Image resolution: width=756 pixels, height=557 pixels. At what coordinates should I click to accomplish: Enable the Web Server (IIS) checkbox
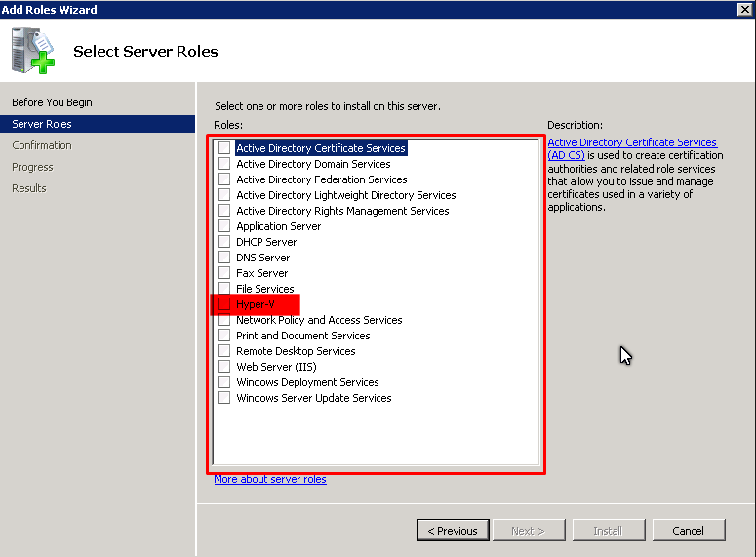coord(223,367)
